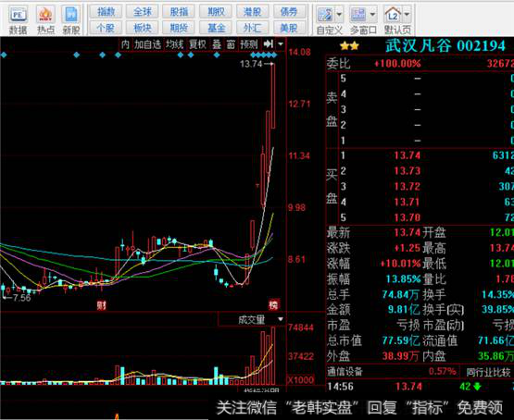
Task: Open the 新股 new stock icon
Action: 71,15
